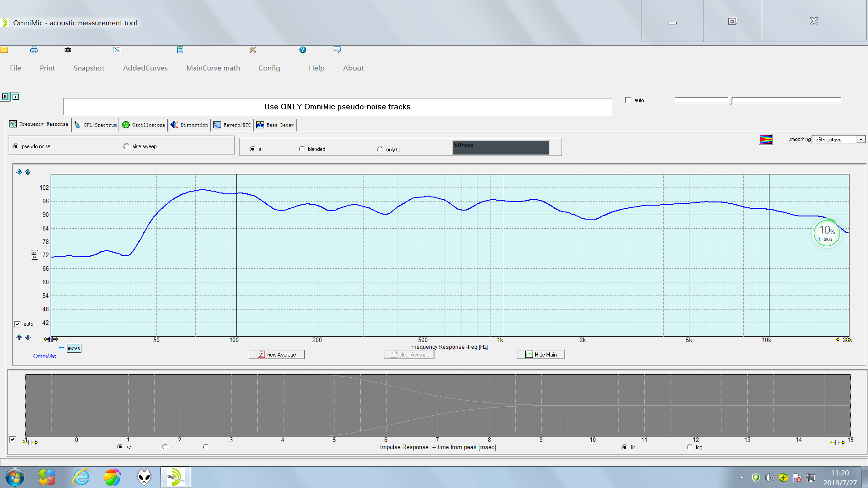Viewport: 868px width, 488px height.
Task: Open the Snapshot menu
Action: [x=89, y=68]
